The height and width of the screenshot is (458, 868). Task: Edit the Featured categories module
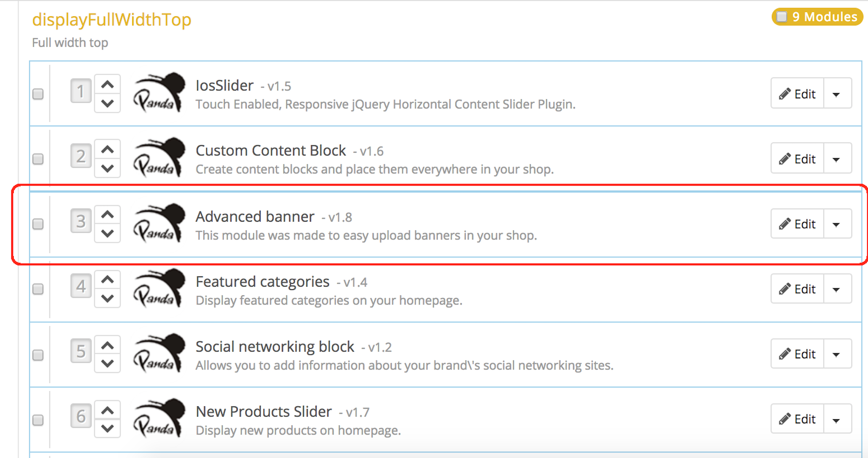coord(797,289)
